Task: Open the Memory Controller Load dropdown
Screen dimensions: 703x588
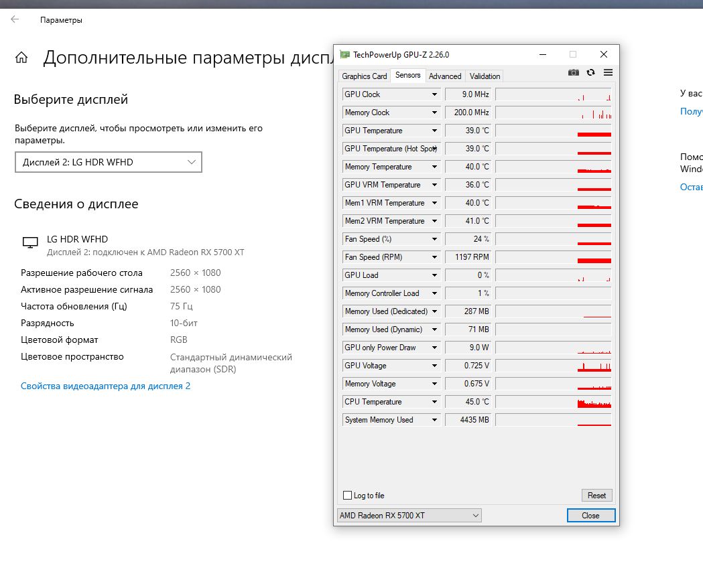Action: pos(434,293)
